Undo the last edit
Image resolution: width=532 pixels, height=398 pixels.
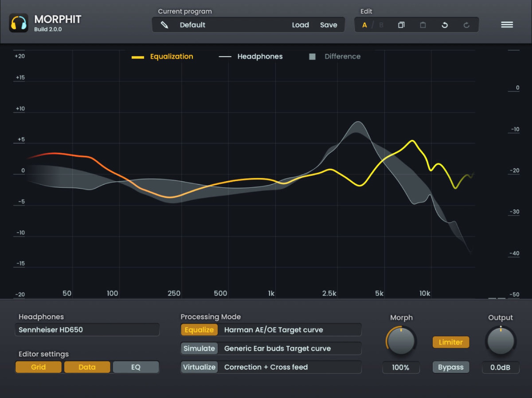pyautogui.click(x=445, y=25)
